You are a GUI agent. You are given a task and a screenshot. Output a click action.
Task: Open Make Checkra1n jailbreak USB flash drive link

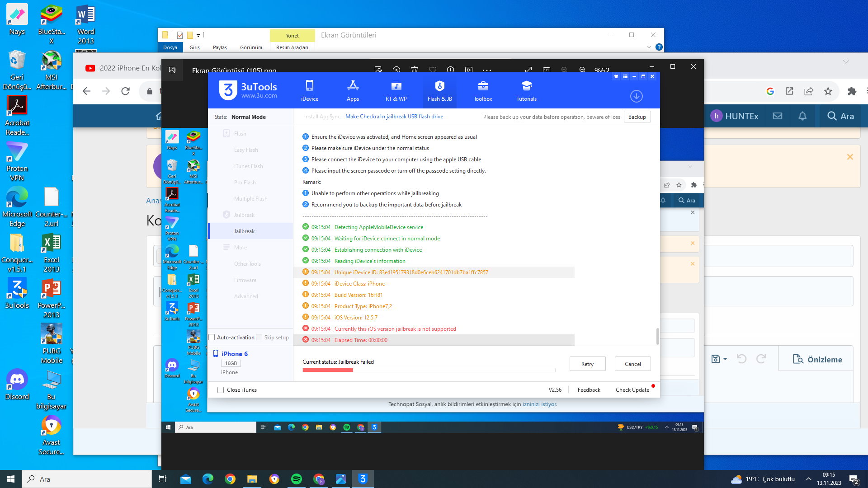coord(394,117)
